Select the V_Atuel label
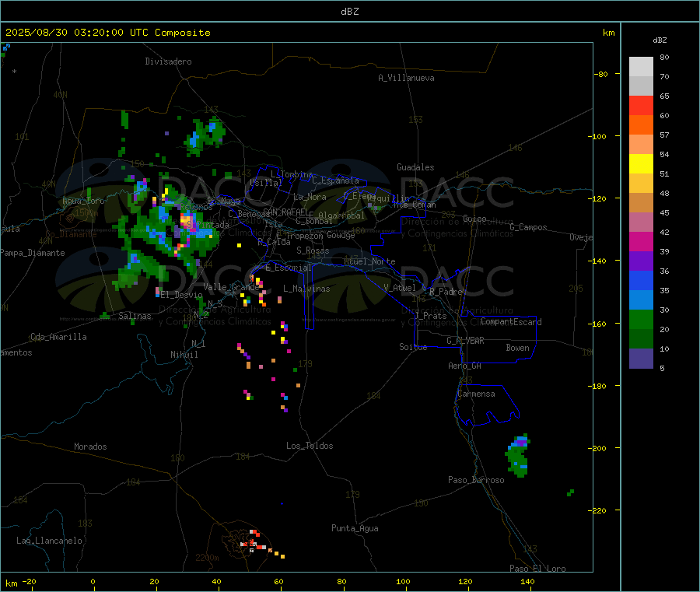 400,288
